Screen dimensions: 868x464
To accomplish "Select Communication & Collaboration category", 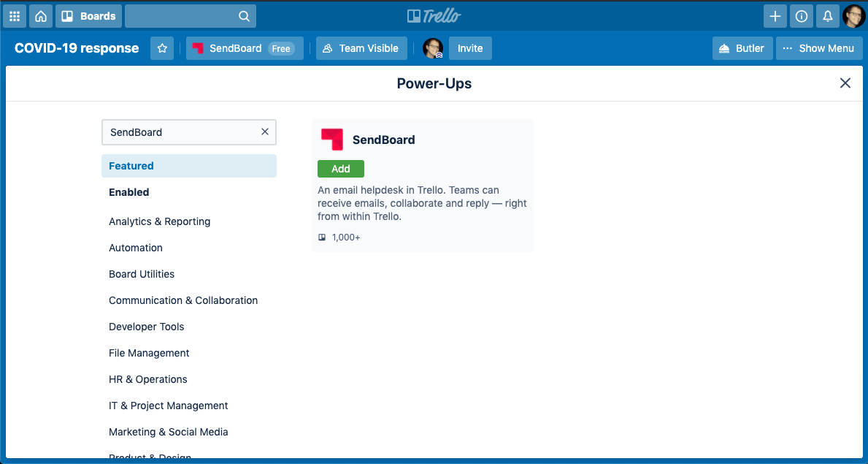I will pos(183,300).
